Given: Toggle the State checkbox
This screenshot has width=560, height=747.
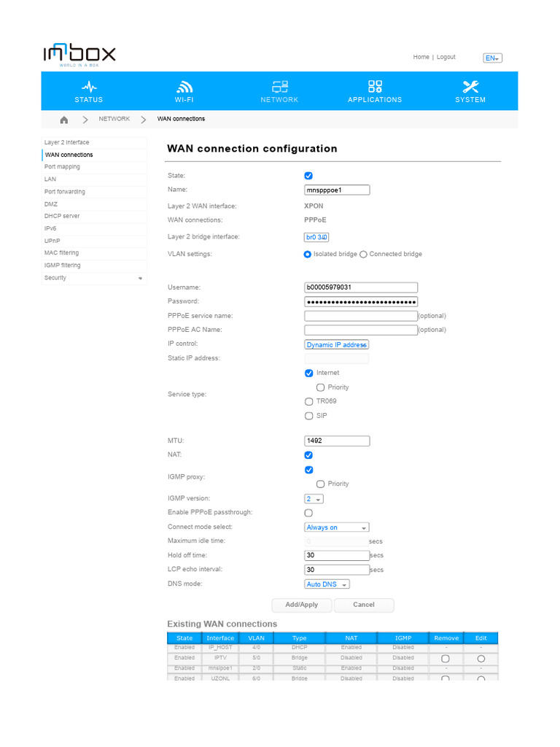Looking at the screenshot, I should 308,176.
